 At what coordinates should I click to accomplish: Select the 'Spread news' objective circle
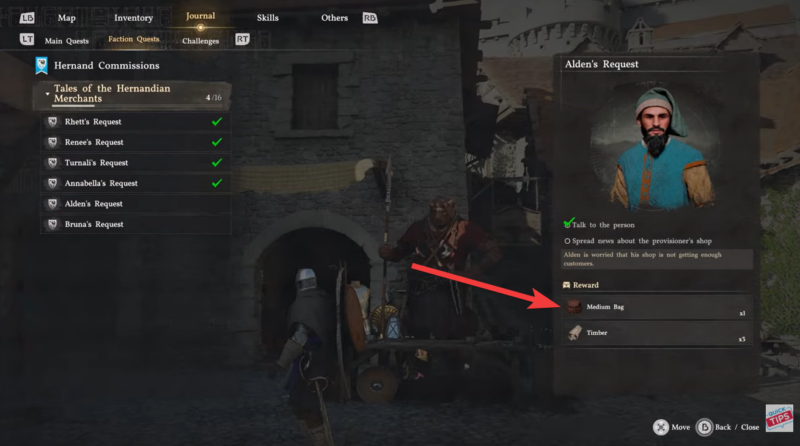pos(567,241)
